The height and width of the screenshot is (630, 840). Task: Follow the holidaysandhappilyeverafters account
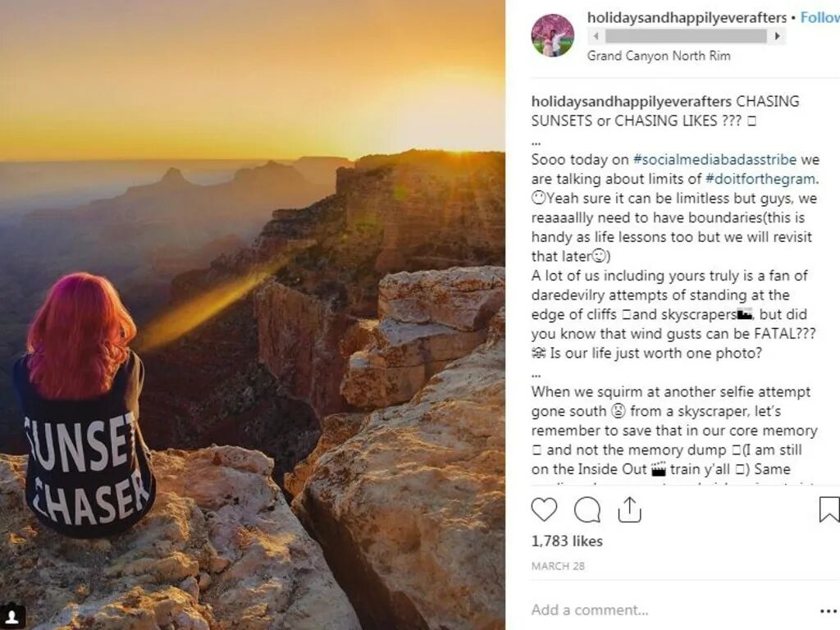820,17
